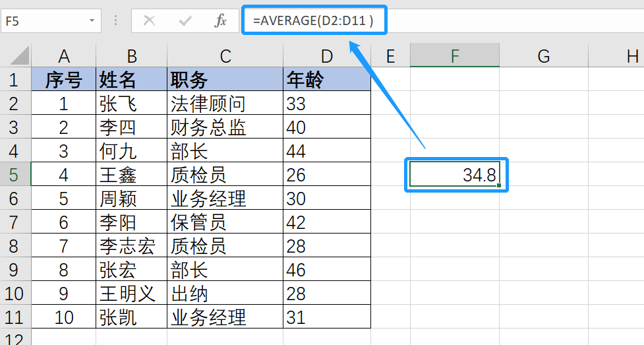Screen dimensions: 644x345
Task: Click the header cell 姓名
Action: point(131,79)
